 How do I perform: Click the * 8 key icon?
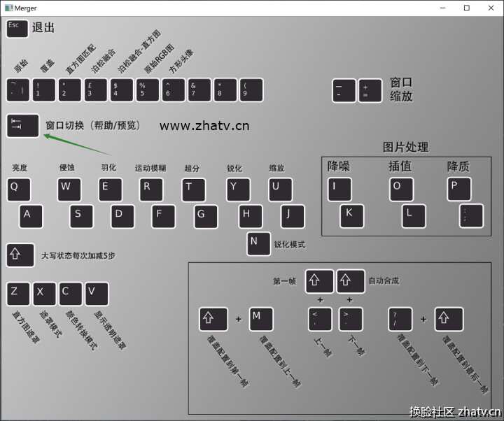coord(225,90)
